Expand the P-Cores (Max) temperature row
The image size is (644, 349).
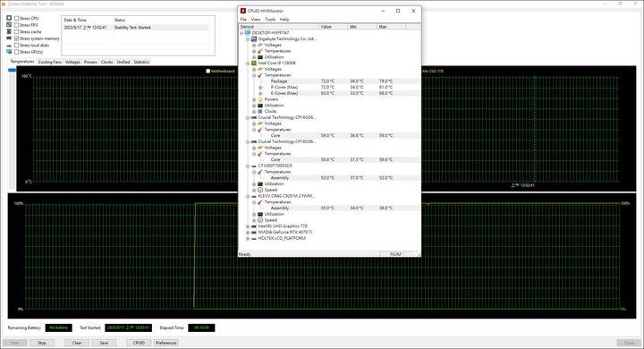coord(260,87)
